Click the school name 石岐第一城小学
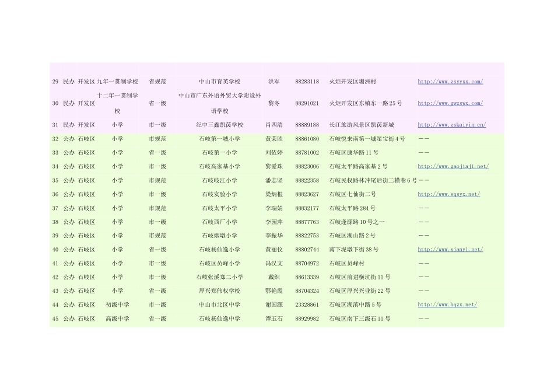Image resolution: width=554 pixels, height=392 pixels. pyautogui.click(x=219, y=139)
